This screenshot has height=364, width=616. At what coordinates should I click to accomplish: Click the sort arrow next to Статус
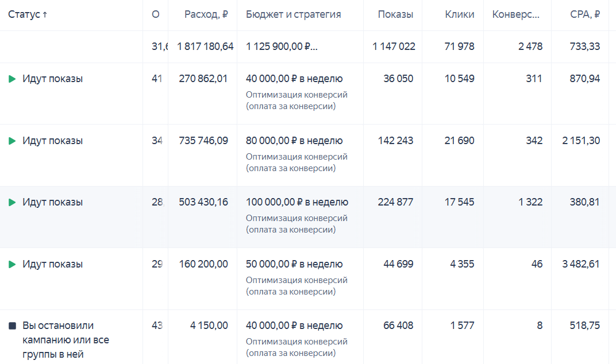pyautogui.click(x=45, y=15)
